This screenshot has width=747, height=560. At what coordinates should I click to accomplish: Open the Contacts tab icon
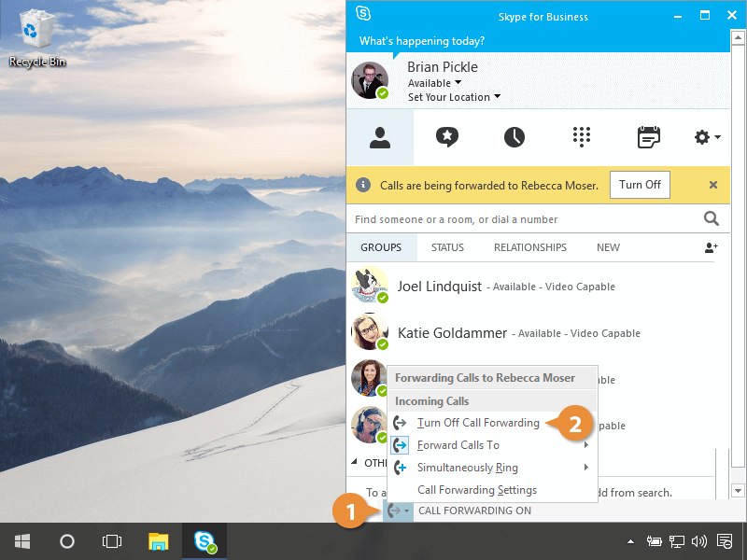point(379,137)
